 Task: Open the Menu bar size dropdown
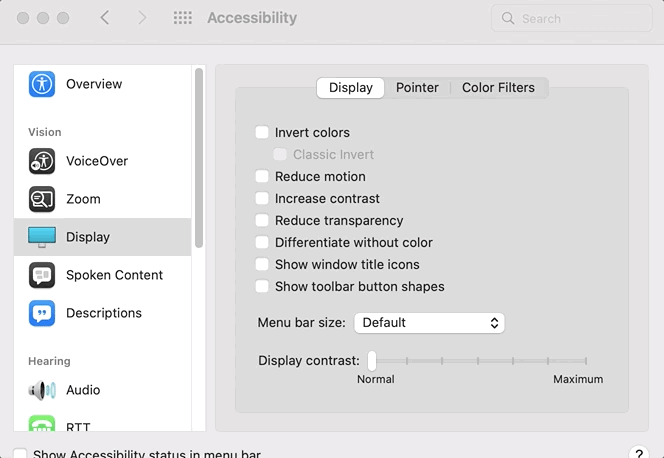pos(429,323)
